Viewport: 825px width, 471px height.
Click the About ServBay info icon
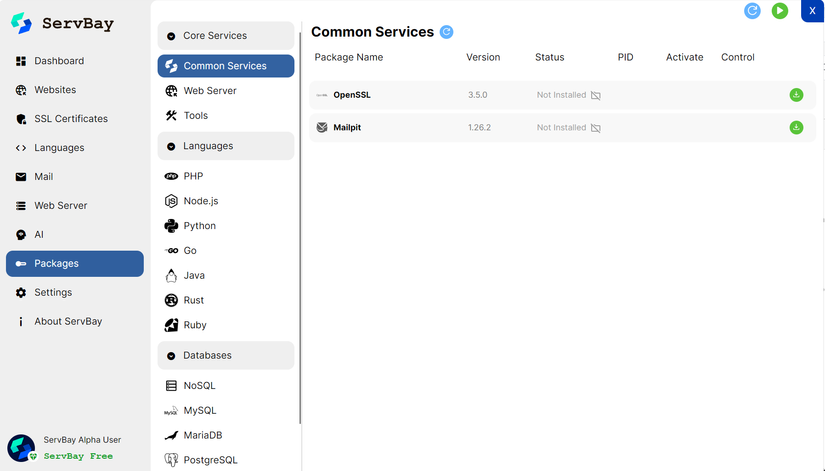[21, 322]
